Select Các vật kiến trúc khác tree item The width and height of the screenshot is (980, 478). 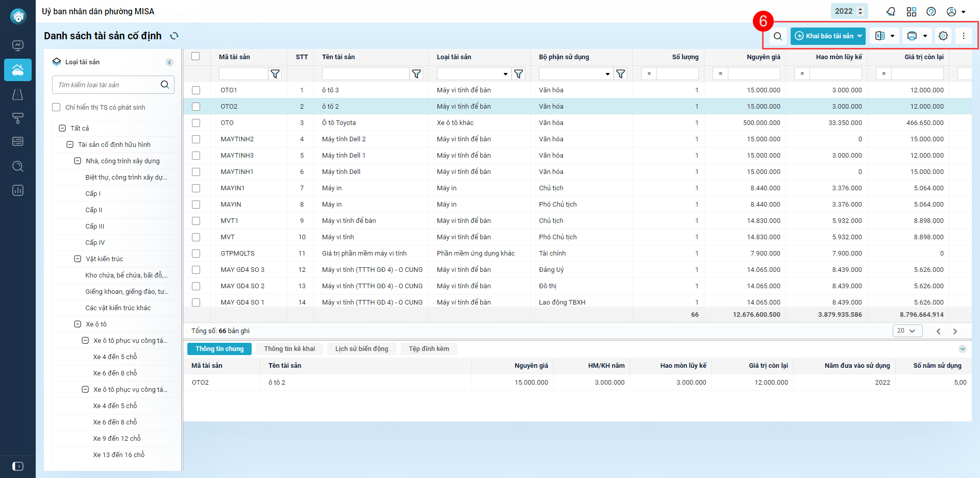pyautogui.click(x=118, y=308)
